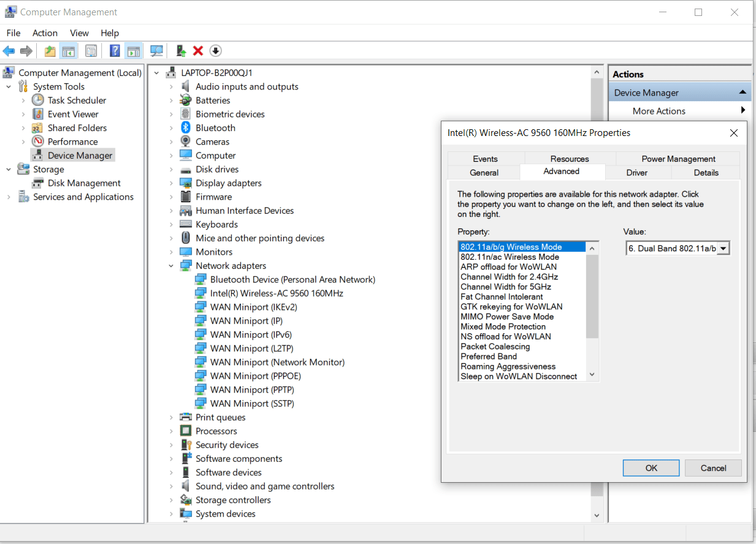Screen dimensions: 756x544
Task: Open the Value dropdown in Properties dialog
Action: coord(724,248)
